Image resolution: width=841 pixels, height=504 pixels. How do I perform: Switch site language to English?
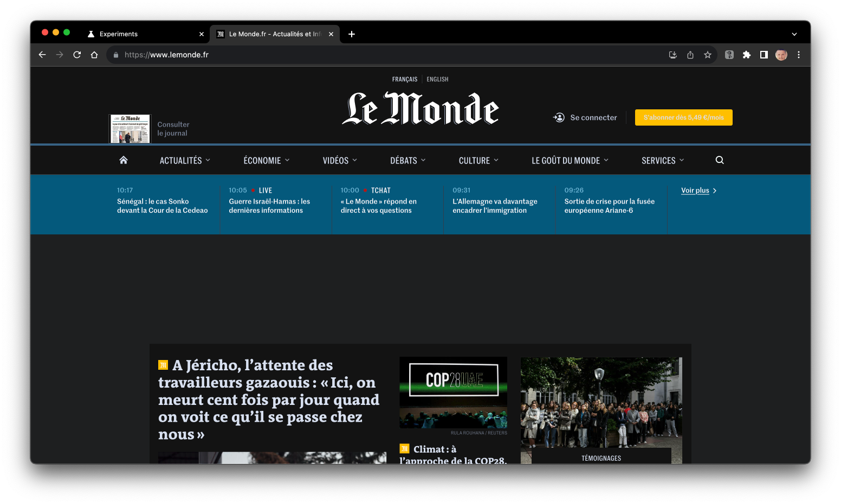point(437,80)
